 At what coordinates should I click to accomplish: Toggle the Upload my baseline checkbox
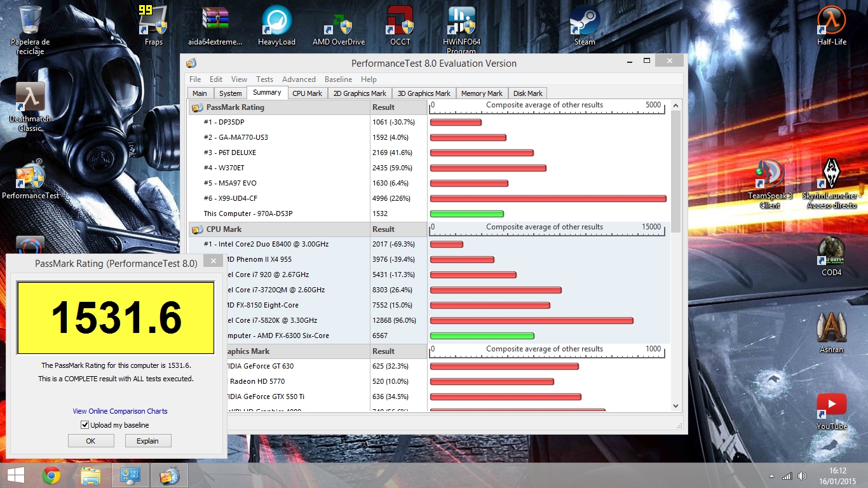[x=85, y=425]
